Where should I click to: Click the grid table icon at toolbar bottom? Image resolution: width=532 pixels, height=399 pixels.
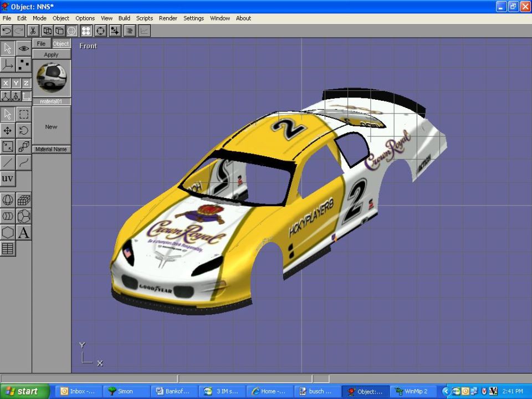click(x=7, y=248)
